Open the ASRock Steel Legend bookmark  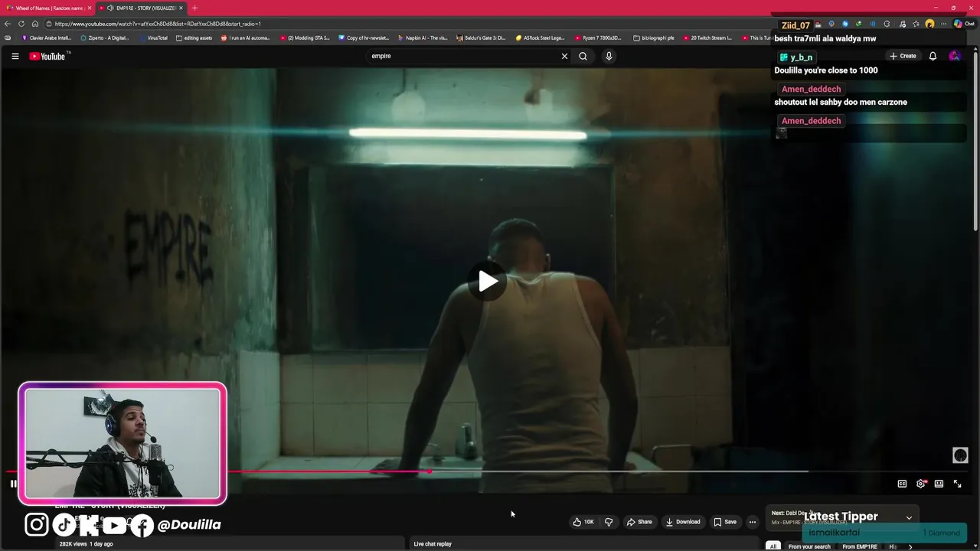tap(541, 37)
